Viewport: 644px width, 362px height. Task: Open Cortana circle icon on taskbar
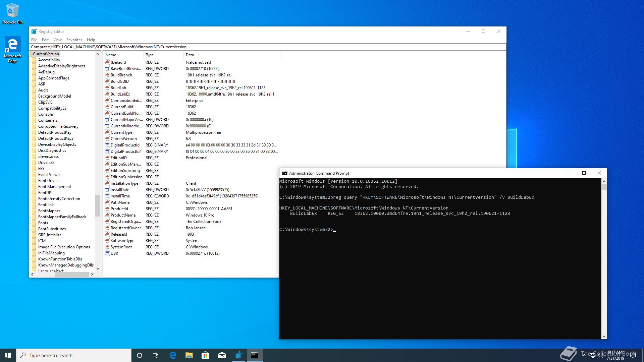[x=140, y=355]
